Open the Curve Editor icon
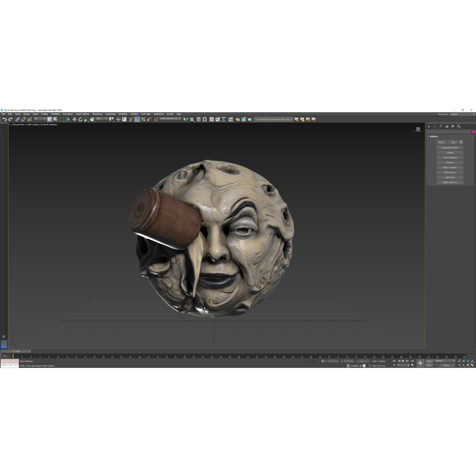The width and height of the screenshot is (476, 476). click(218, 119)
